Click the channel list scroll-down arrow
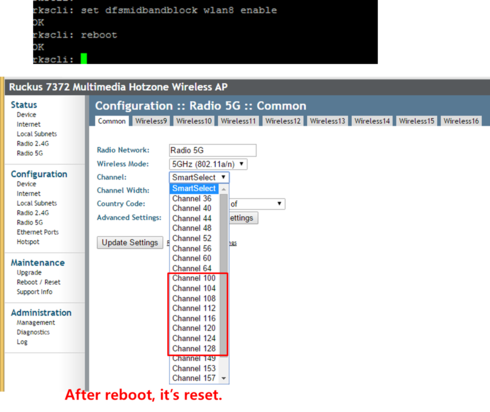The height and width of the screenshot is (412, 490). click(224, 378)
